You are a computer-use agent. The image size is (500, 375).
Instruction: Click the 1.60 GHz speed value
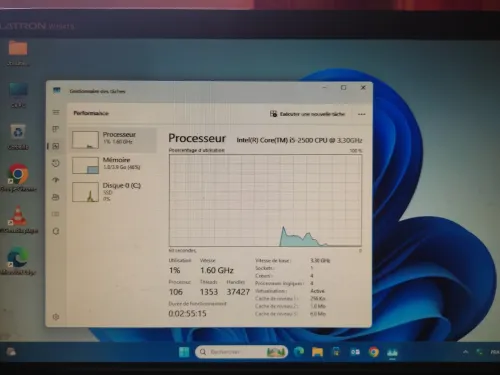pyautogui.click(x=217, y=270)
